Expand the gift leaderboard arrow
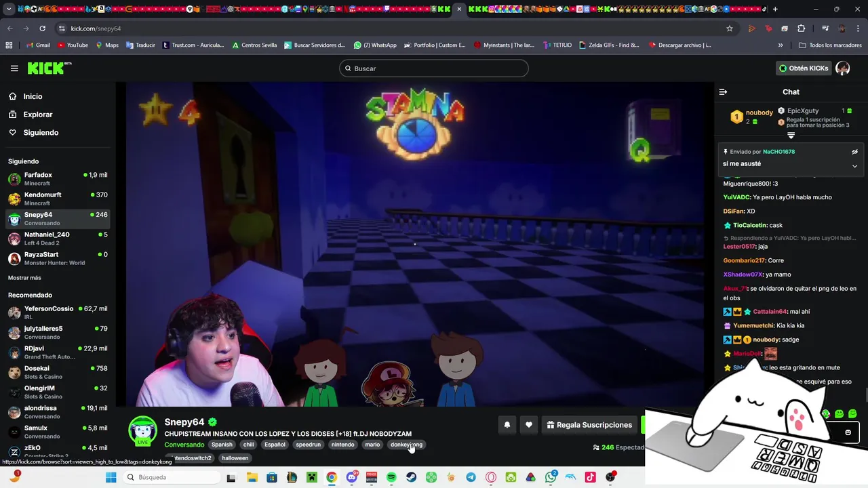The image size is (868, 488). point(791,136)
